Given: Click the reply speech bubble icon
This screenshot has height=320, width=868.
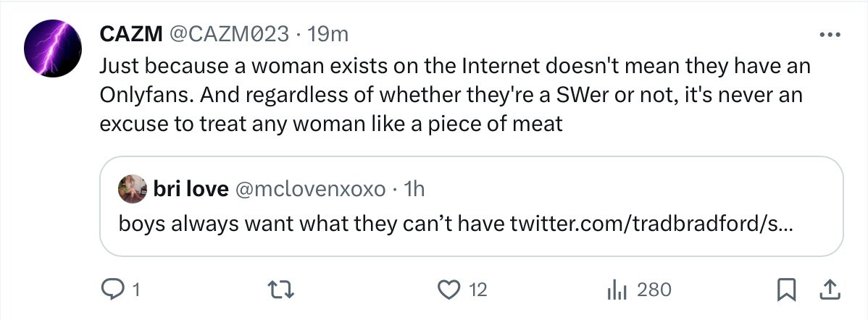Looking at the screenshot, I should 113,289.
